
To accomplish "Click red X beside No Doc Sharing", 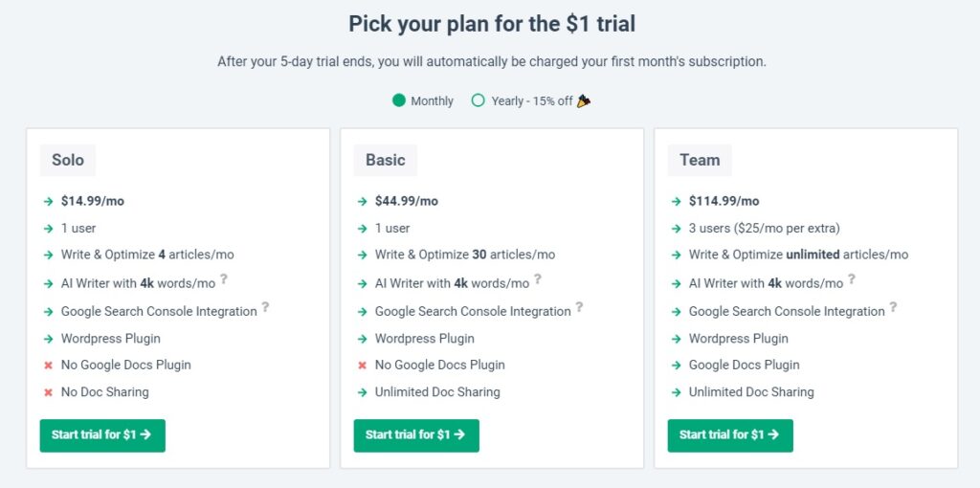I will click(x=48, y=392).
